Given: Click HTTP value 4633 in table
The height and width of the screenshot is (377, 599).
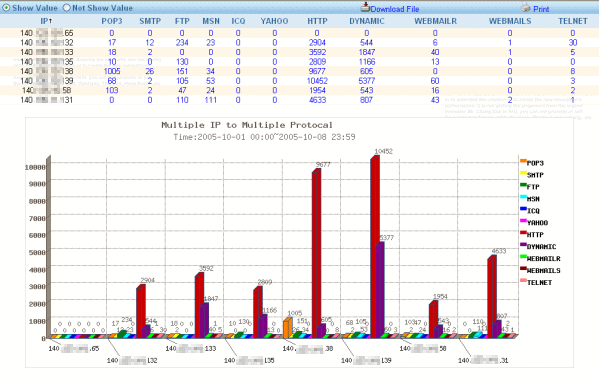Looking at the screenshot, I should 317,100.
